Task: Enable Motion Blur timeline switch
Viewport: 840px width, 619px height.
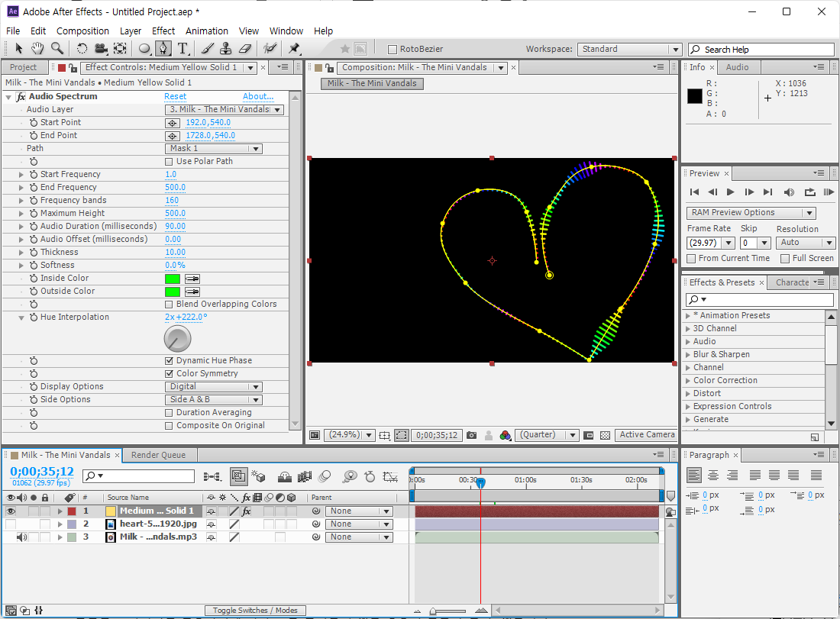Action: click(325, 476)
